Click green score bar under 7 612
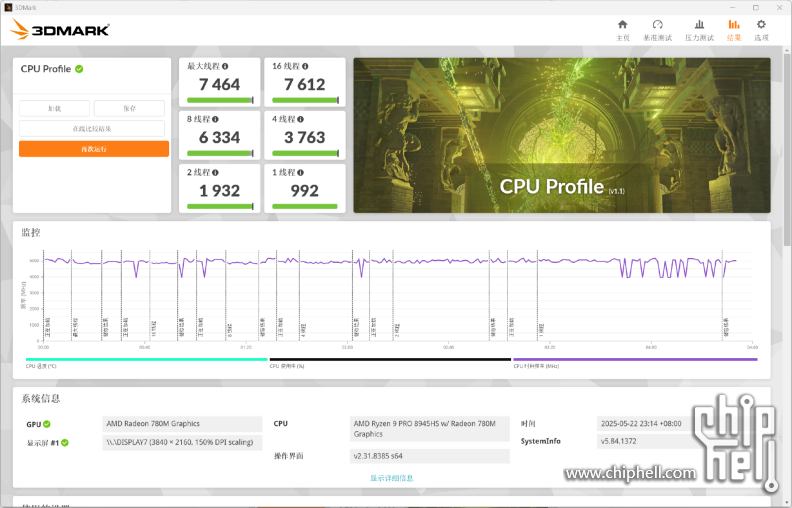 coord(306,100)
